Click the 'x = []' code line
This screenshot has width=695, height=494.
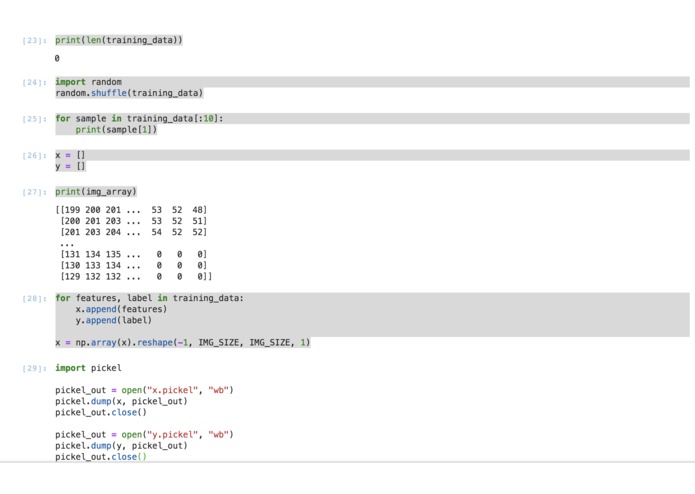point(70,155)
